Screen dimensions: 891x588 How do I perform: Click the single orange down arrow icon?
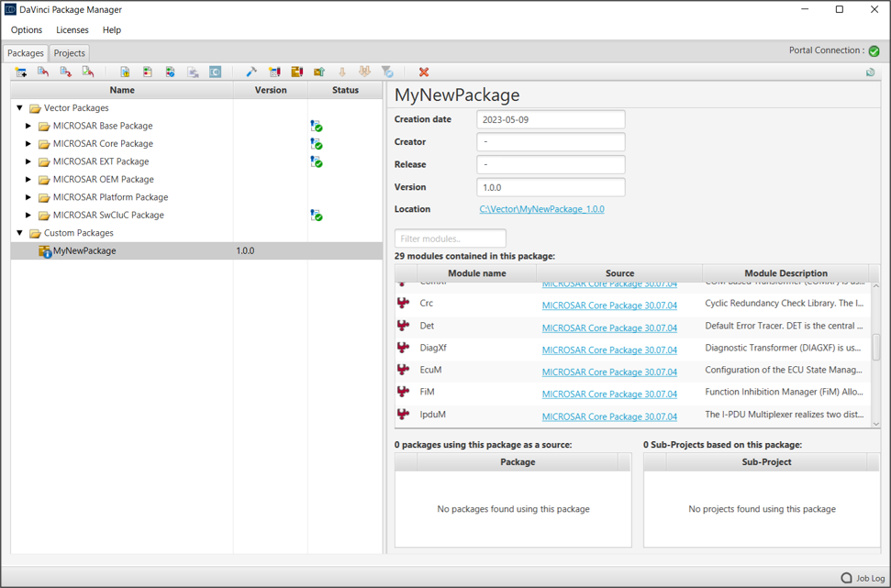click(342, 72)
